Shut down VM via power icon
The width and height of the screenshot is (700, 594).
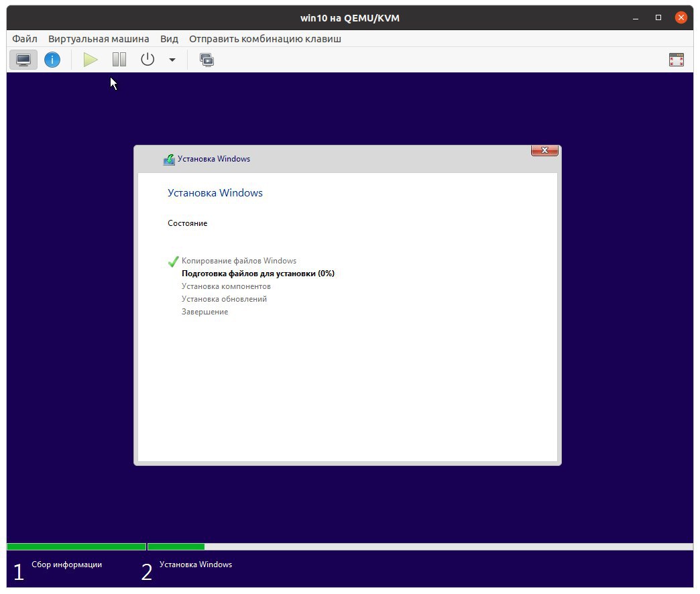pyautogui.click(x=148, y=60)
